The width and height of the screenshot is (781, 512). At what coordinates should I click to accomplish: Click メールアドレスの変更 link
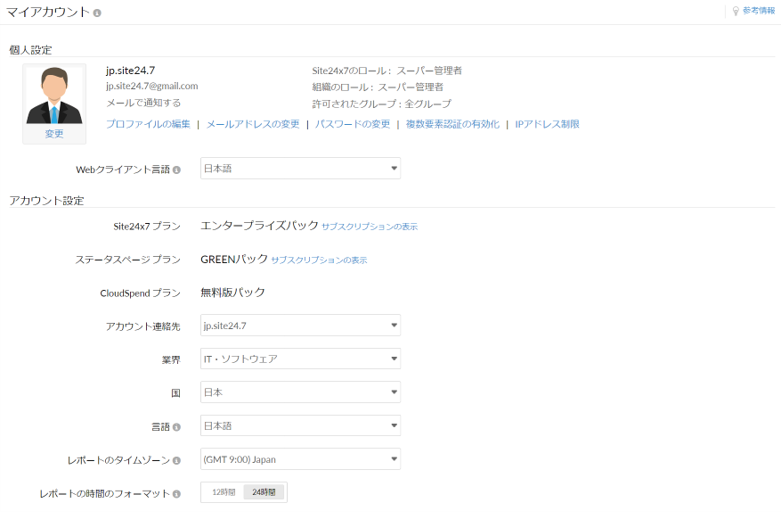(x=252, y=124)
